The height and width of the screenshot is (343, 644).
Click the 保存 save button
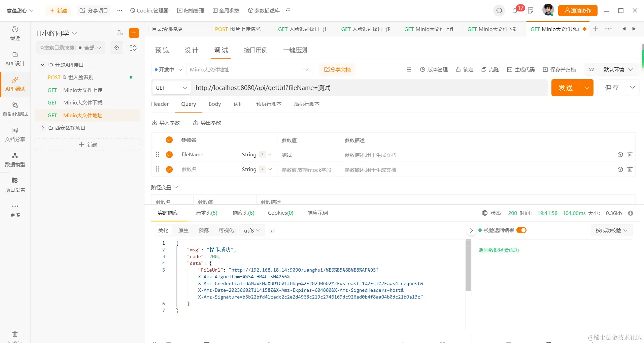click(x=612, y=88)
